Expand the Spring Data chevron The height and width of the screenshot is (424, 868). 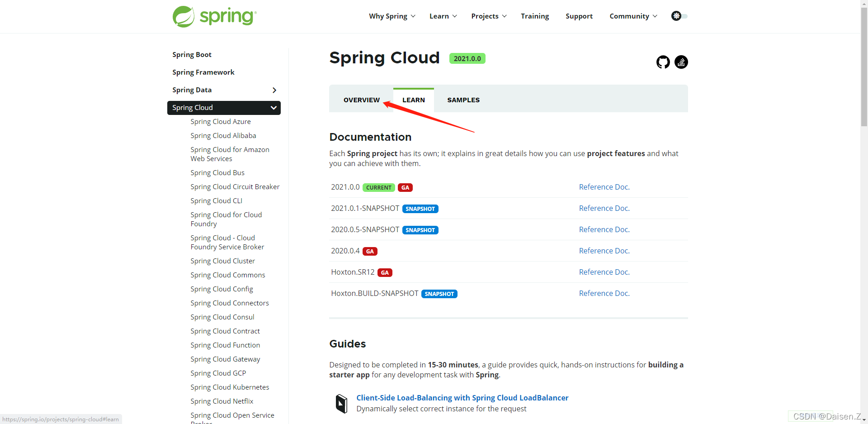(x=274, y=90)
